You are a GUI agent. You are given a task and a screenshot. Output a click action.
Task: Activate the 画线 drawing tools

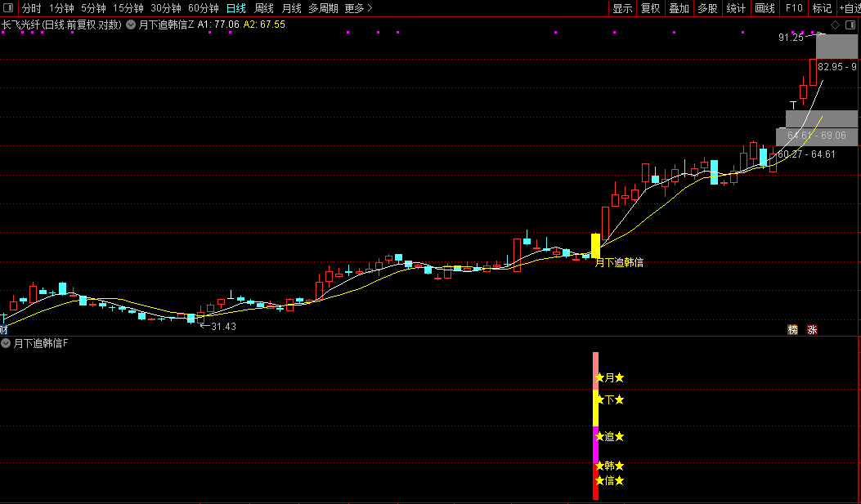[x=765, y=8]
